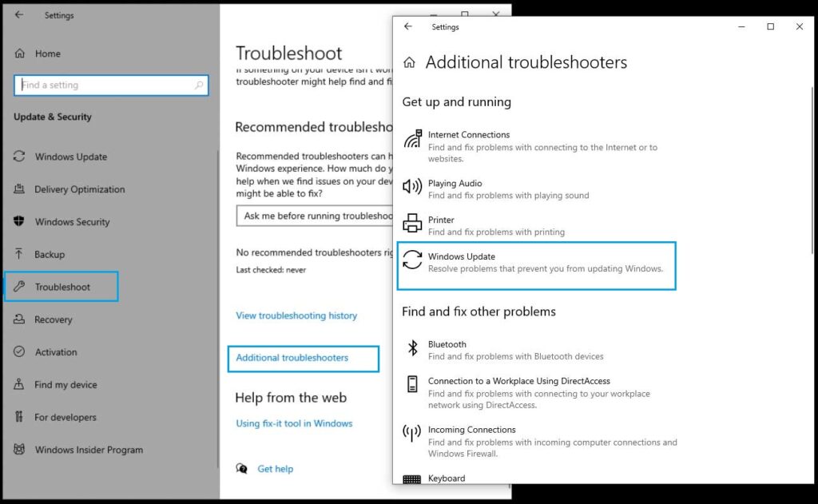Image resolution: width=818 pixels, height=504 pixels.
Task: Select Printer troubleshooter title
Action: click(x=441, y=220)
